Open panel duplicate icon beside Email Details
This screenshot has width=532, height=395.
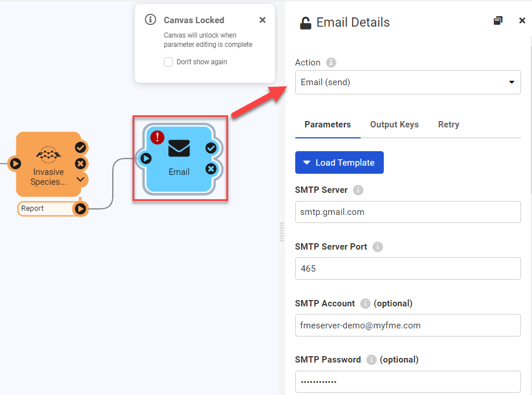click(498, 20)
